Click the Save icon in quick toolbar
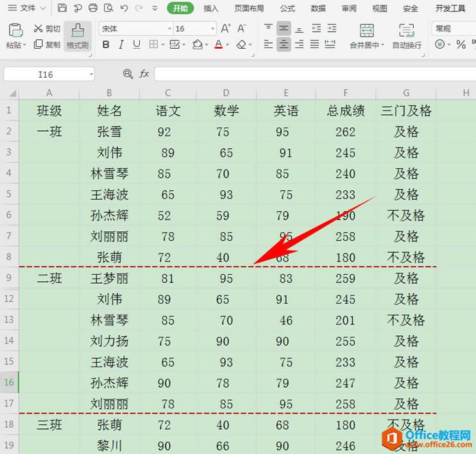 (x=62, y=8)
